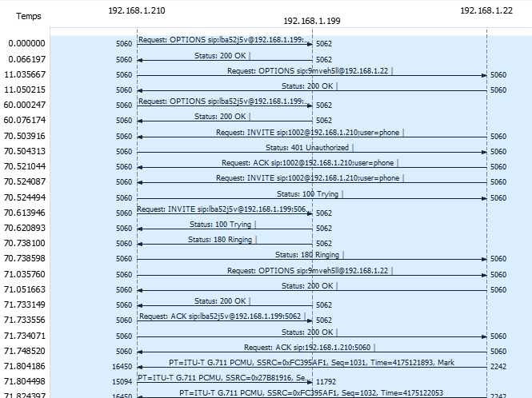532x398 pixels.
Task: Click the 100 Trying status at 70.620893
Action: click(220, 225)
